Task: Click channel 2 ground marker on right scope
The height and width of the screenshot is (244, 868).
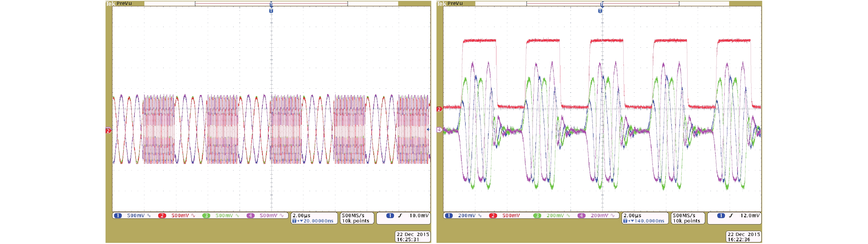Action: [x=439, y=109]
